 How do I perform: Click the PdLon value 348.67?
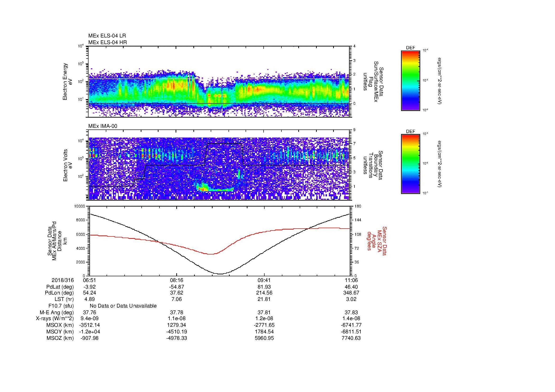[x=351, y=293]
